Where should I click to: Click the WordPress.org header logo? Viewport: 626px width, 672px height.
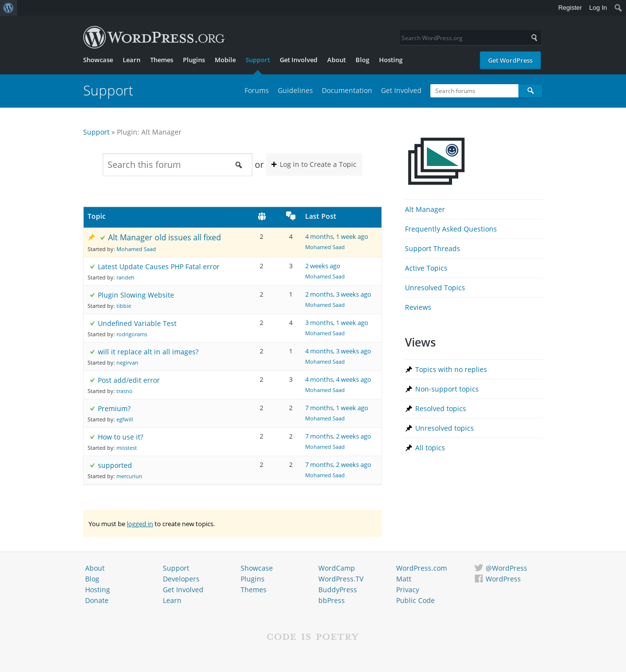(154, 37)
